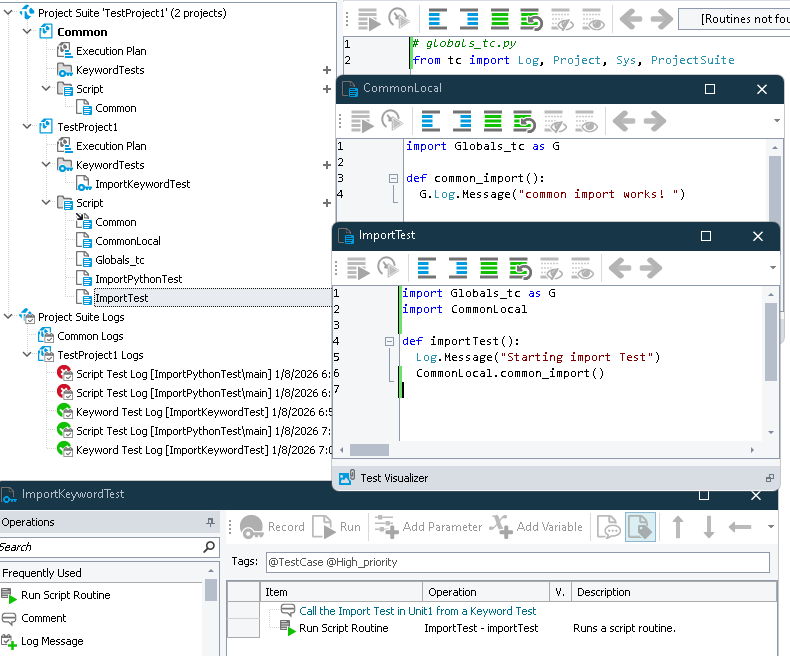Select ImportPythonTest script in project tree
This screenshot has height=656, width=790.
[138, 279]
